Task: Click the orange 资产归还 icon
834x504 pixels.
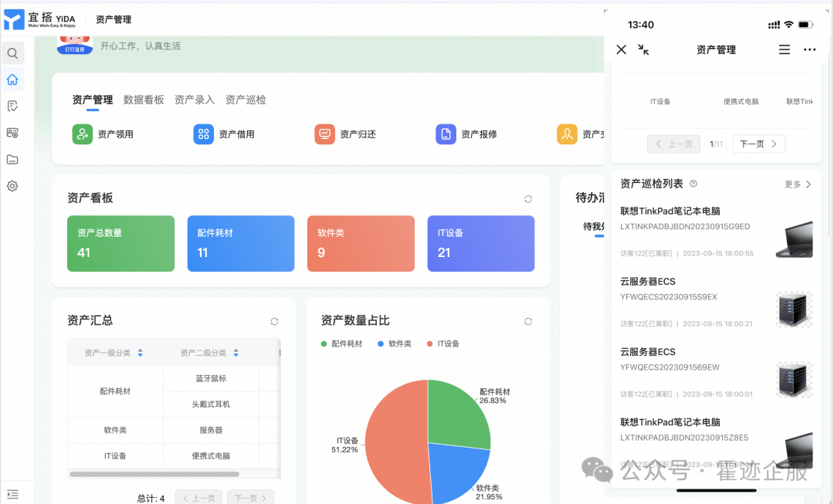Action: (324, 134)
